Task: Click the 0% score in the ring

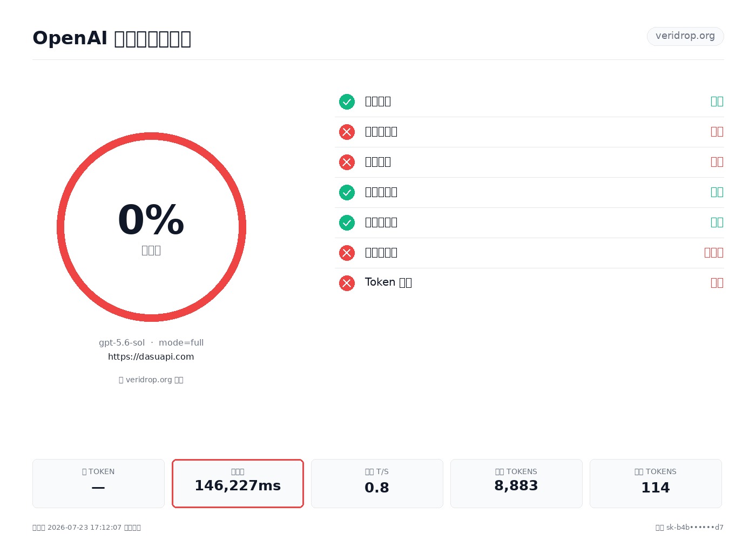Action: click(x=151, y=220)
